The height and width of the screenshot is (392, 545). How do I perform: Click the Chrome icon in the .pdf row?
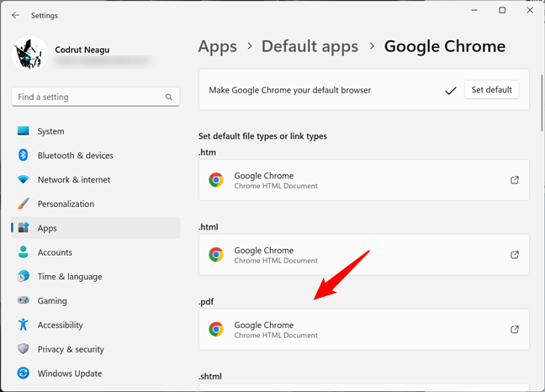(216, 330)
